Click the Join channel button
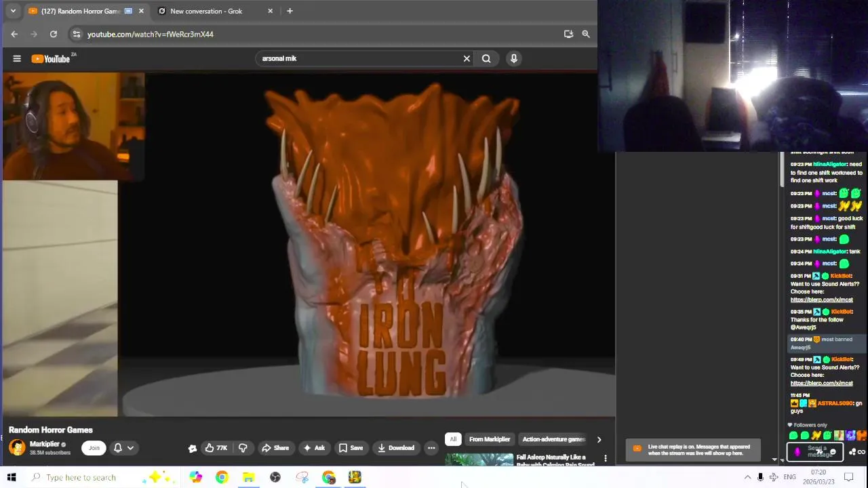Image resolution: width=868 pixels, height=488 pixels. (x=94, y=448)
